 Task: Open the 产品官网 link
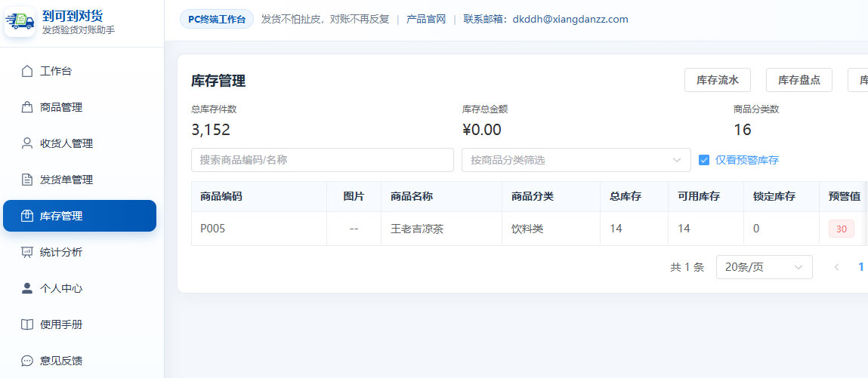pos(426,20)
